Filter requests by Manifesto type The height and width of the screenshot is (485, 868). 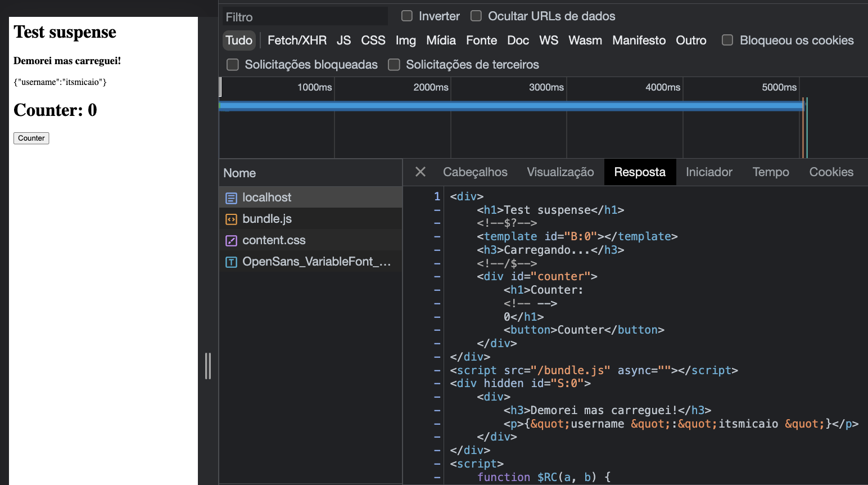pos(639,41)
